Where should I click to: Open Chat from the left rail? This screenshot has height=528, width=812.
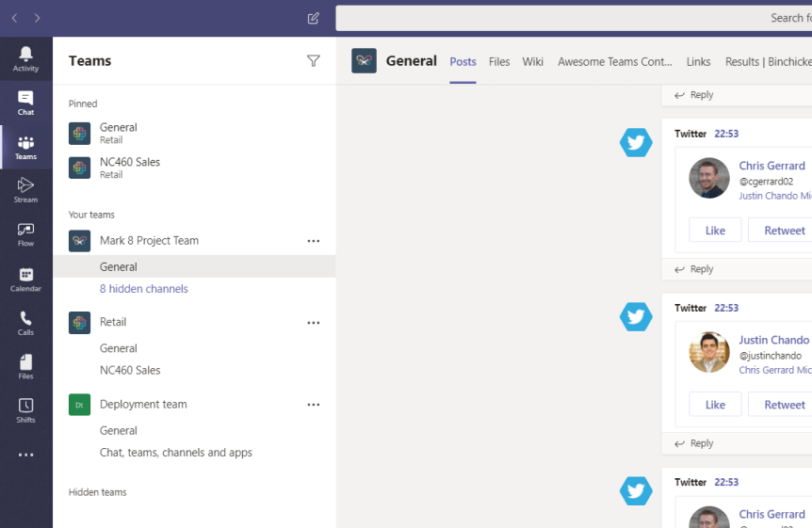25,103
